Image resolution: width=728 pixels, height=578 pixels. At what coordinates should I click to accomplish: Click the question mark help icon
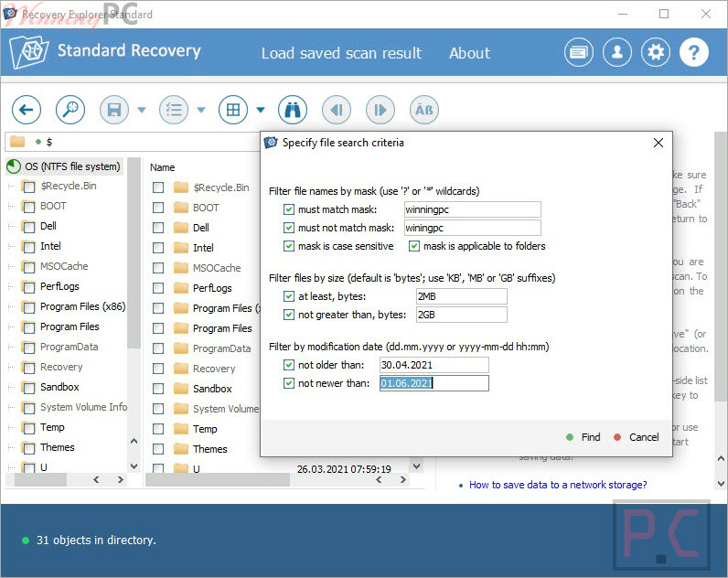(x=694, y=52)
